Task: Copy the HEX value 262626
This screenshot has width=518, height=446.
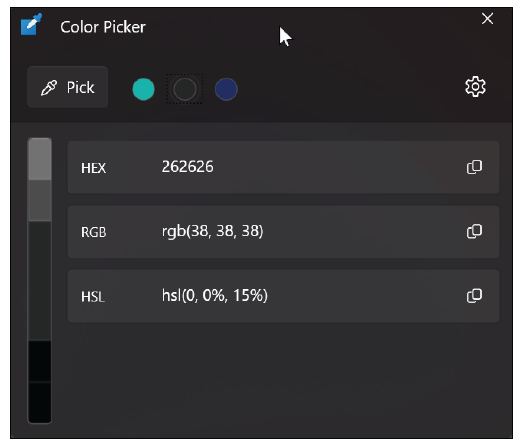Action: tap(474, 167)
